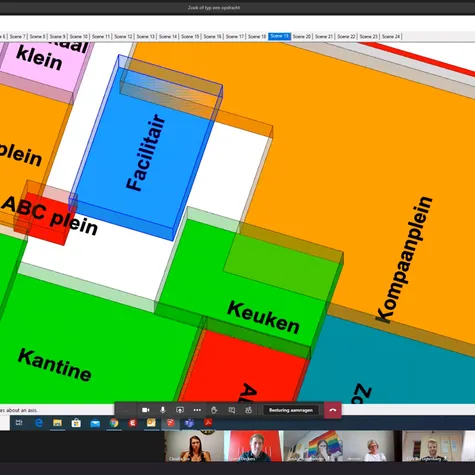Switch to the Scene 10 tab

tap(79, 36)
